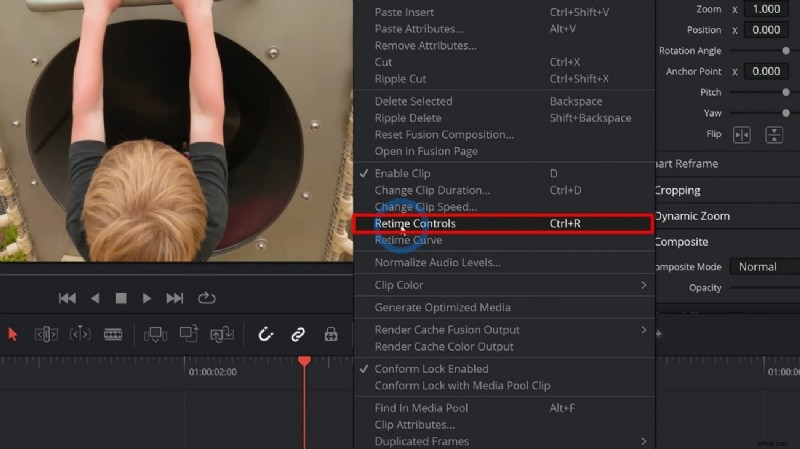Click the Replace Clip icon

(x=222, y=335)
